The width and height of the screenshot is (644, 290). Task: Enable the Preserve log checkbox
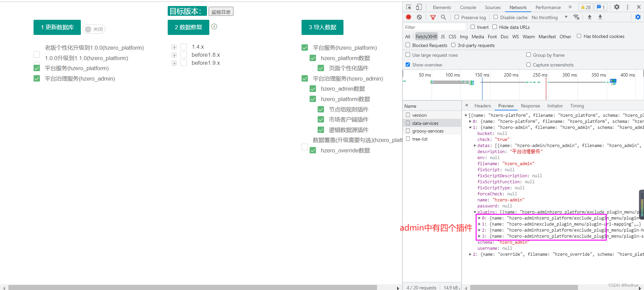point(457,17)
